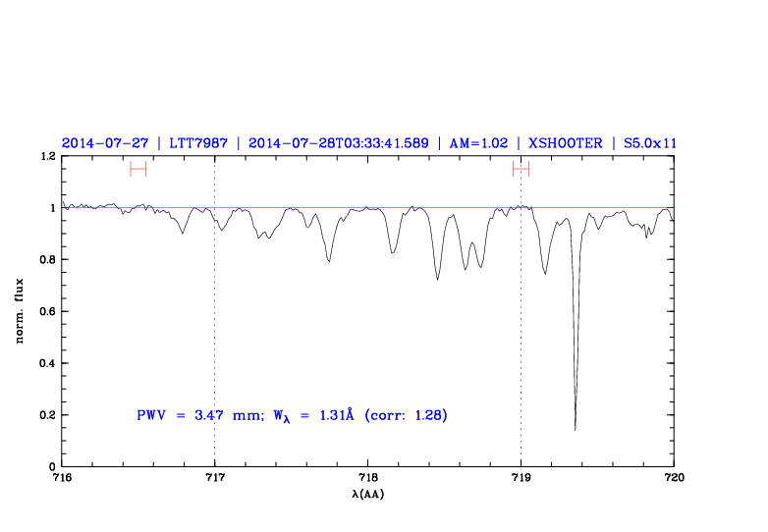
Task: Click the AM=1.02 airmass text
Action: (477, 142)
